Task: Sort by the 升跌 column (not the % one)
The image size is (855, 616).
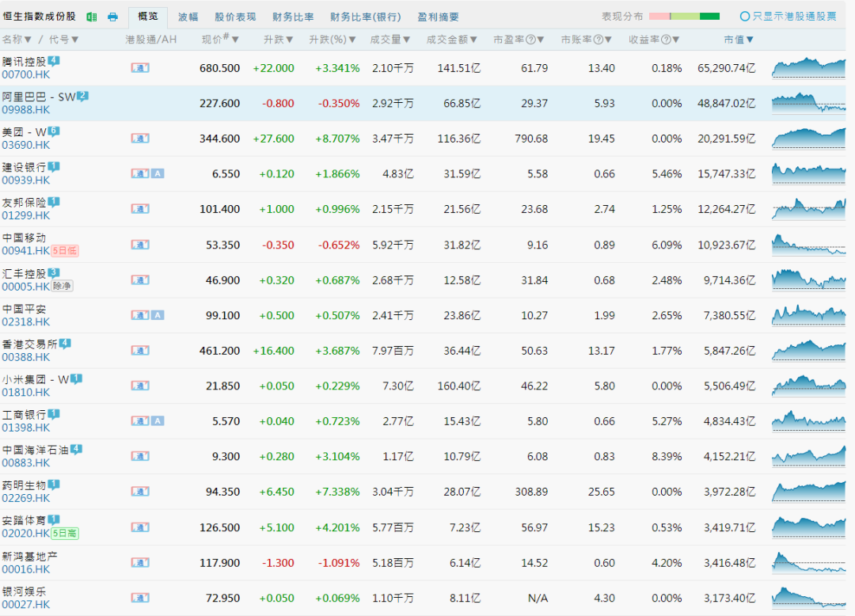Action: pos(278,40)
